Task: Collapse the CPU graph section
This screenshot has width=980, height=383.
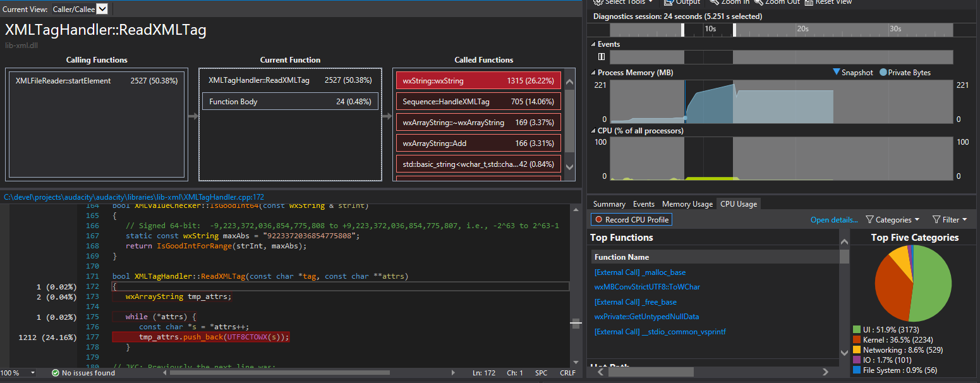Action: click(x=593, y=131)
